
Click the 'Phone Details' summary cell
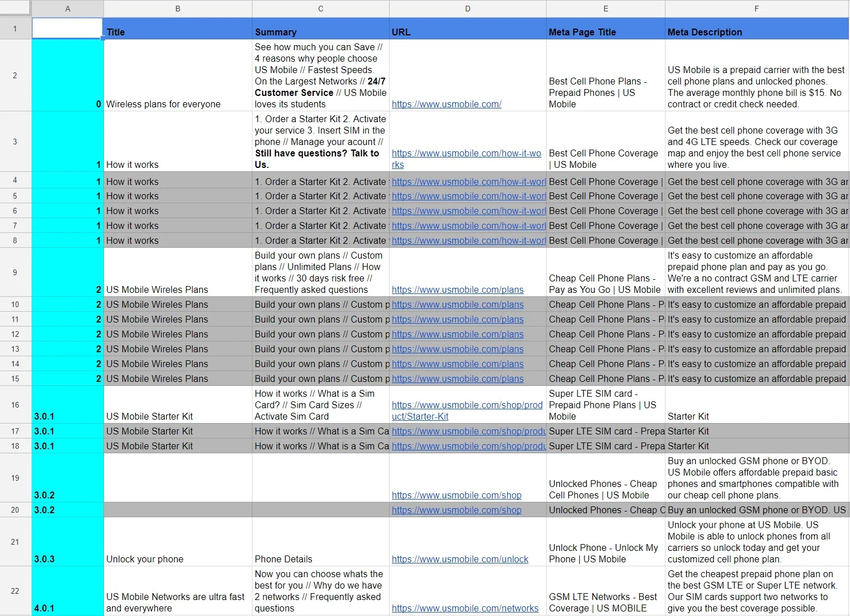click(x=320, y=542)
